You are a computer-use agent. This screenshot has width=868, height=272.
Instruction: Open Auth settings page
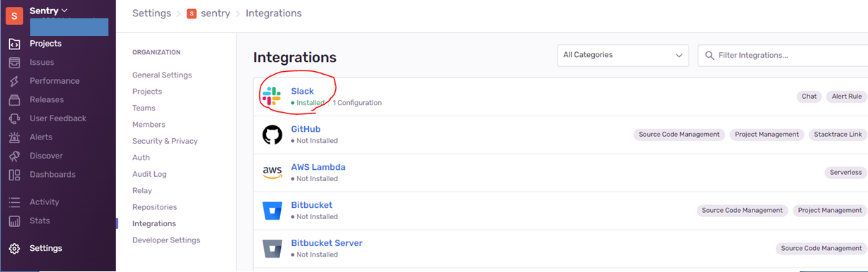click(141, 157)
